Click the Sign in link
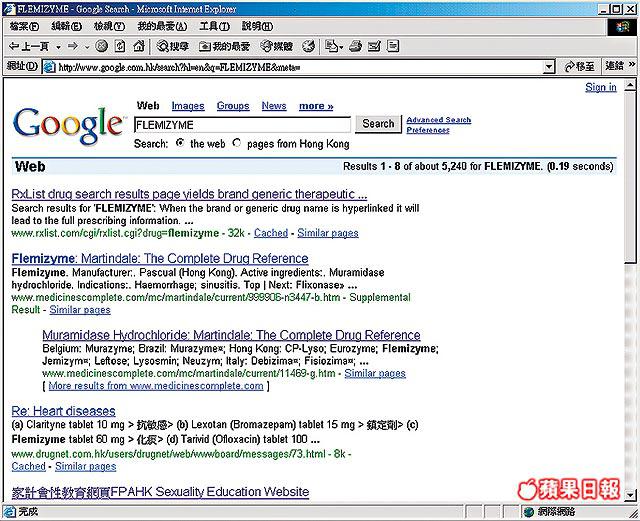 point(600,87)
